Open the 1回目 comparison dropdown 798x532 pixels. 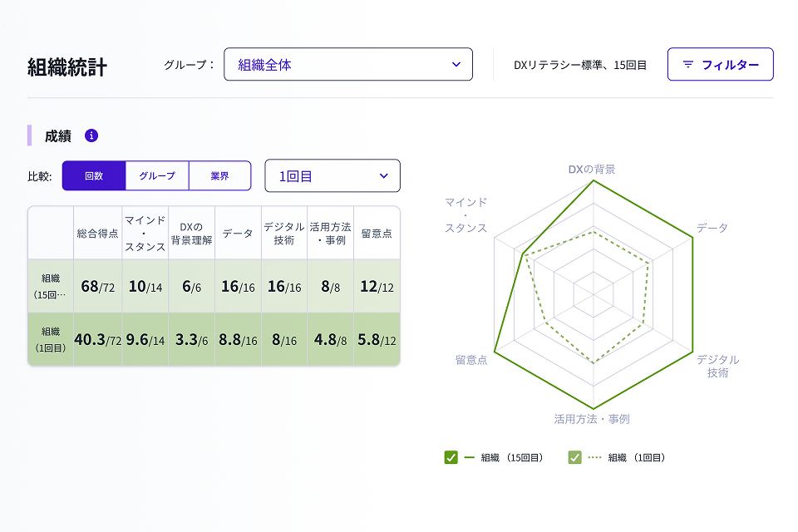(332, 175)
